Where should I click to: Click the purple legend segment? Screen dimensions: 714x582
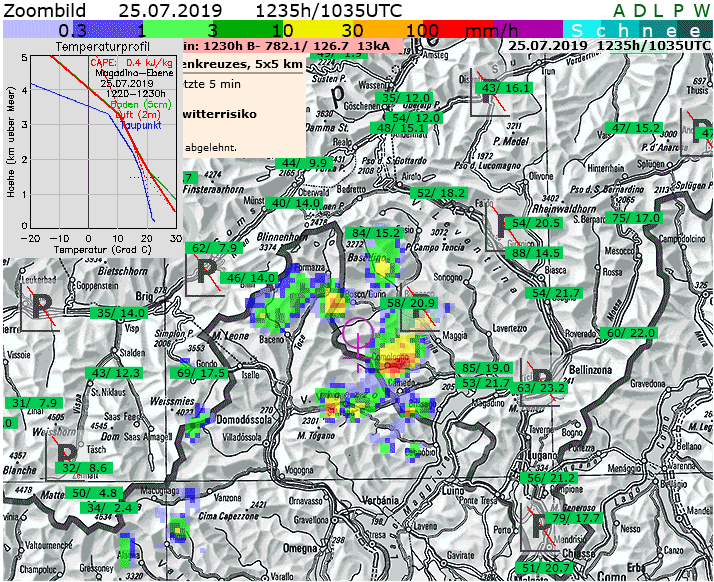[x=528, y=29]
